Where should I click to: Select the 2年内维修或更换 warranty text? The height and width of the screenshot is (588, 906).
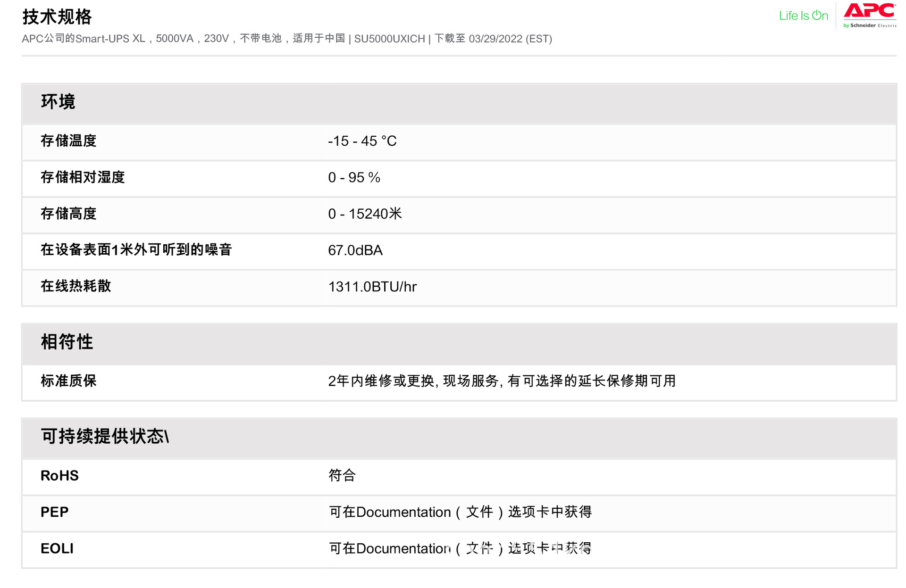coord(502,381)
